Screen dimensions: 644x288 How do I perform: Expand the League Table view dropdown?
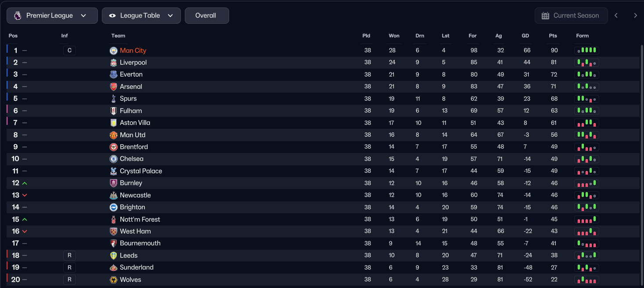coord(141,16)
